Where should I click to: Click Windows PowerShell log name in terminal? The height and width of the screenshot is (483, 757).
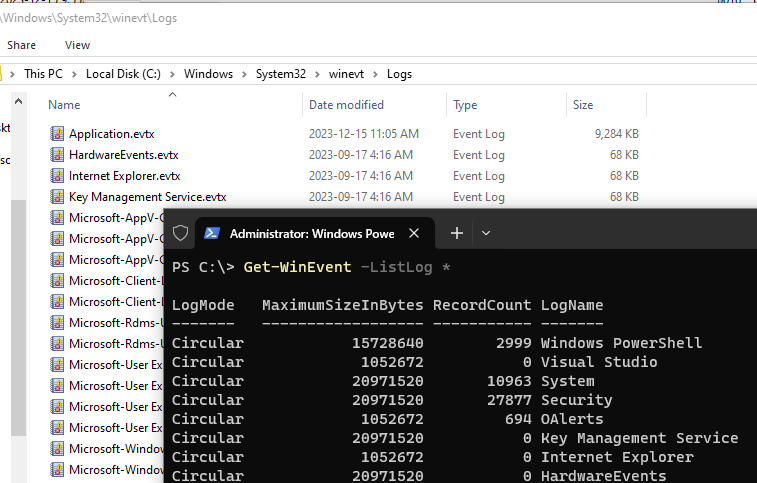tap(621, 343)
